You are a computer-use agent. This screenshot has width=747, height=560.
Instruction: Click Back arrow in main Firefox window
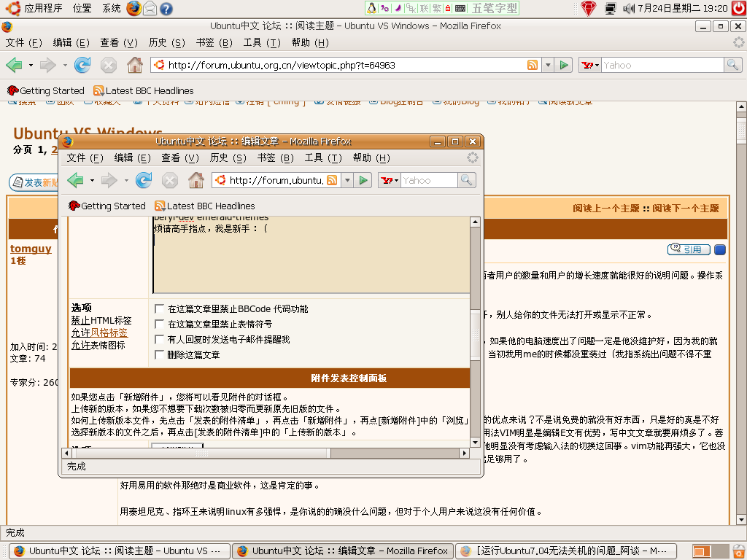pyautogui.click(x=15, y=65)
